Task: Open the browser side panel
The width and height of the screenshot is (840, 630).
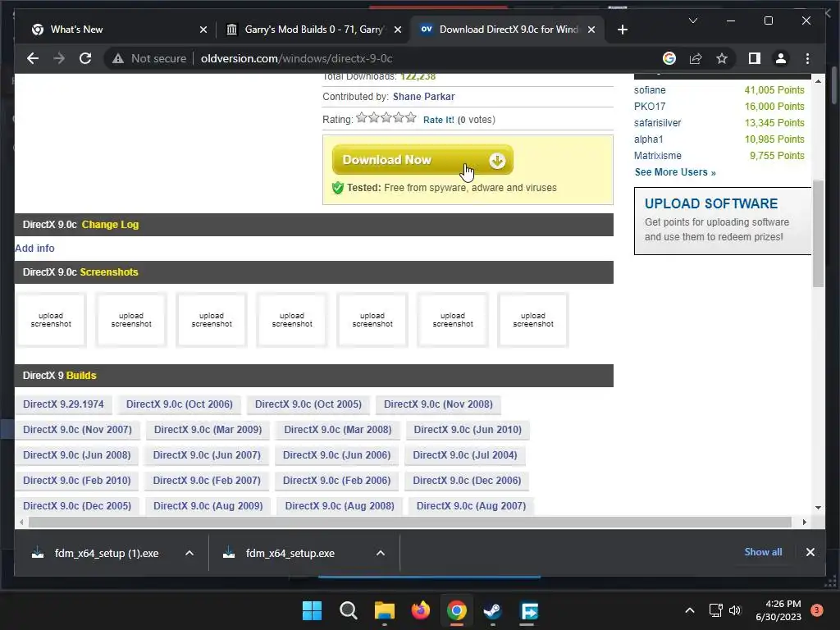Action: [755, 58]
